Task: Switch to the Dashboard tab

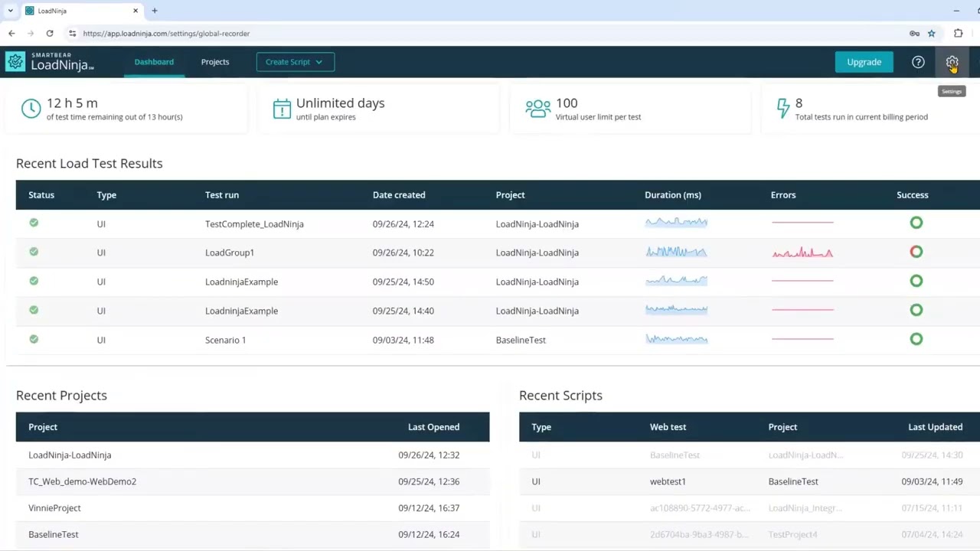Action: [x=154, y=62]
